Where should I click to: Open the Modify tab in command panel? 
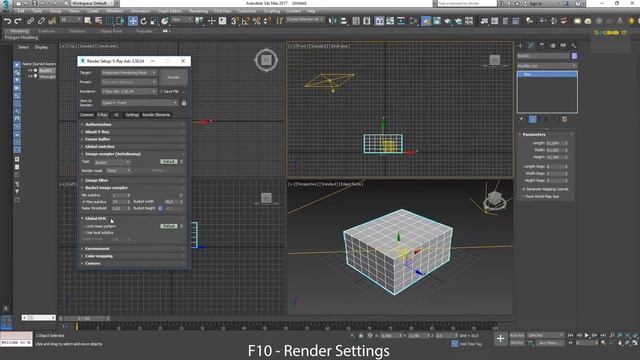pos(531,46)
